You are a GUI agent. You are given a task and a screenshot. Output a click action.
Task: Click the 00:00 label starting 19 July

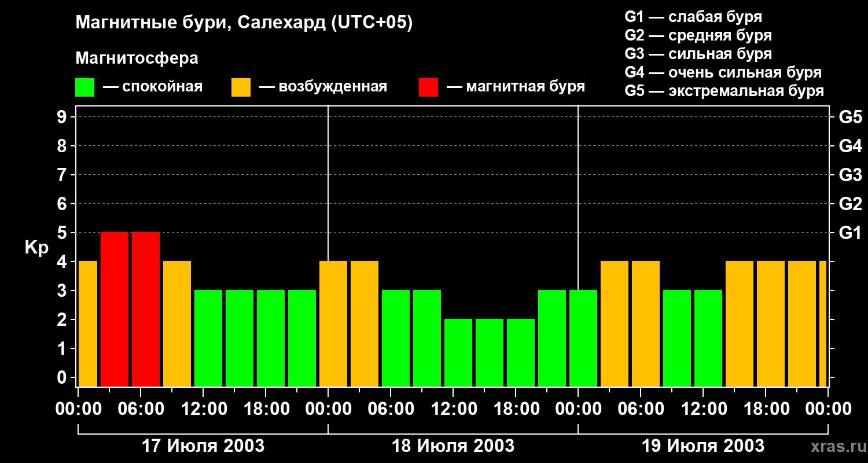(578, 409)
